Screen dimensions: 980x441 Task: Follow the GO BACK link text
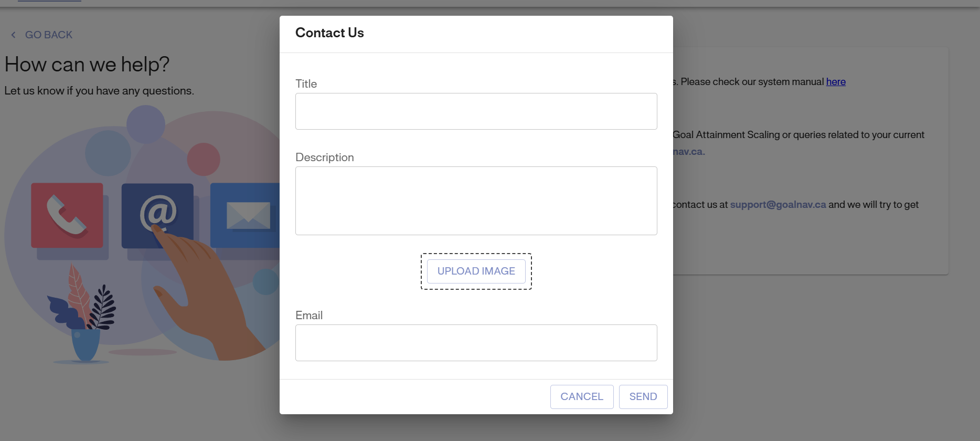pos(48,35)
